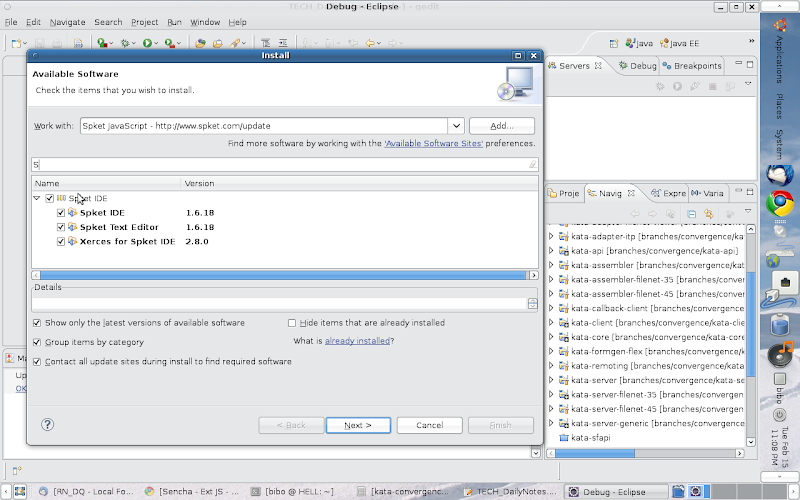Click the type filter text field
Image resolution: width=800 pixels, height=500 pixels.
(284, 164)
